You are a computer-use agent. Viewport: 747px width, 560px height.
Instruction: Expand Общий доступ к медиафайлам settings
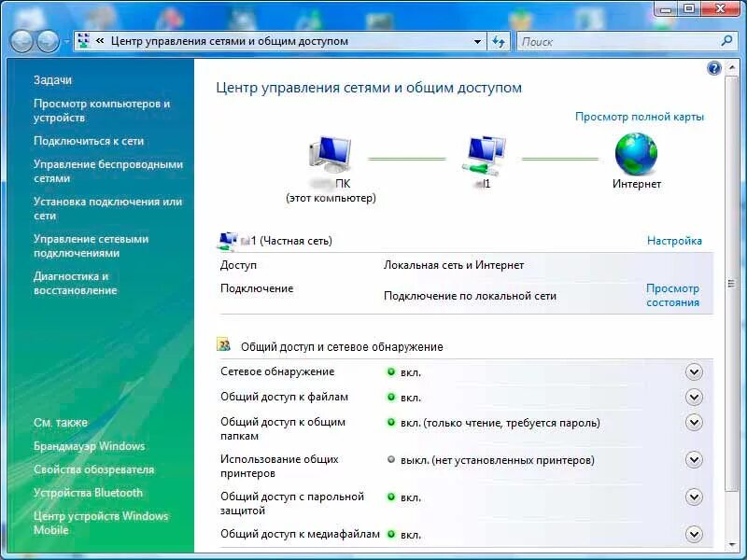tap(694, 534)
